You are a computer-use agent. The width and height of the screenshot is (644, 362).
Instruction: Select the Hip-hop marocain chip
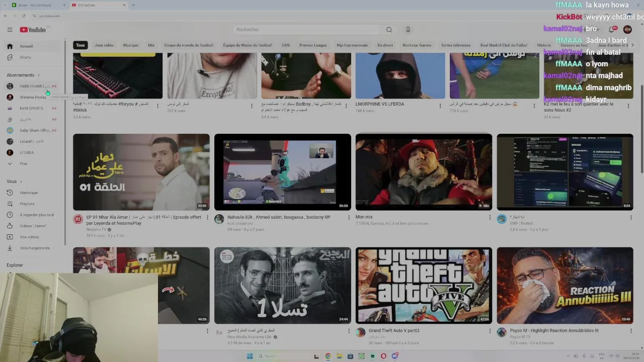352,45
